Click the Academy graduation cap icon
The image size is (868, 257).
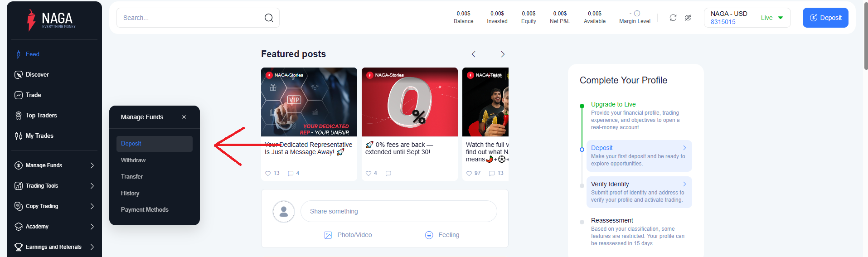pyautogui.click(x=19, y=227)
